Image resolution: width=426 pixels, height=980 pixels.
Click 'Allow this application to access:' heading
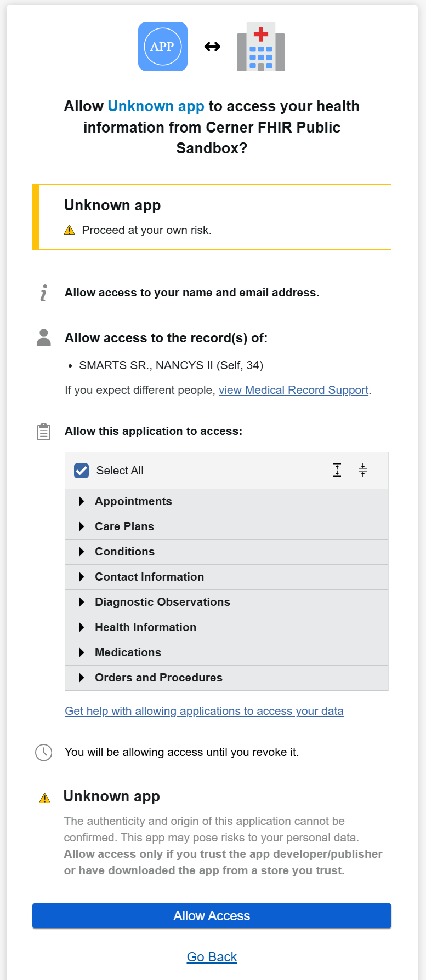pyautogui.click(x=154, y=431)
